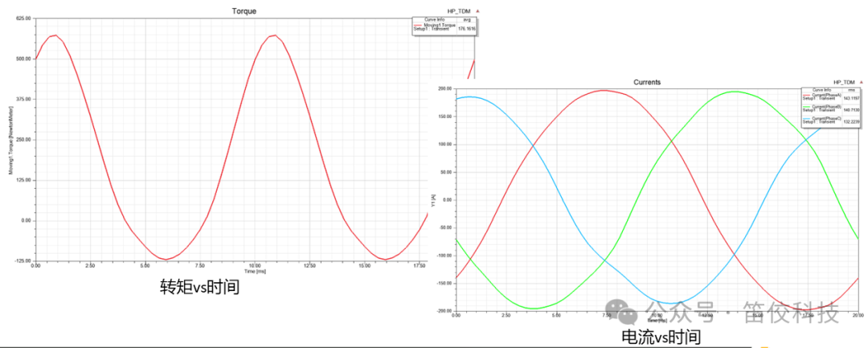Click HP_TDM label above the Currents plot
868x348 pixels.
pyautogui.click(x=844, y=81)
